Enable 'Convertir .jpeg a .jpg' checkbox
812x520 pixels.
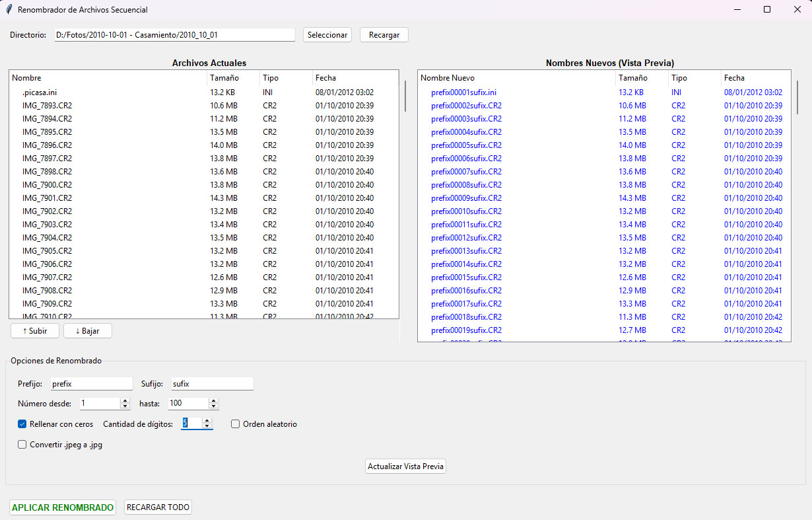point(22,445)
